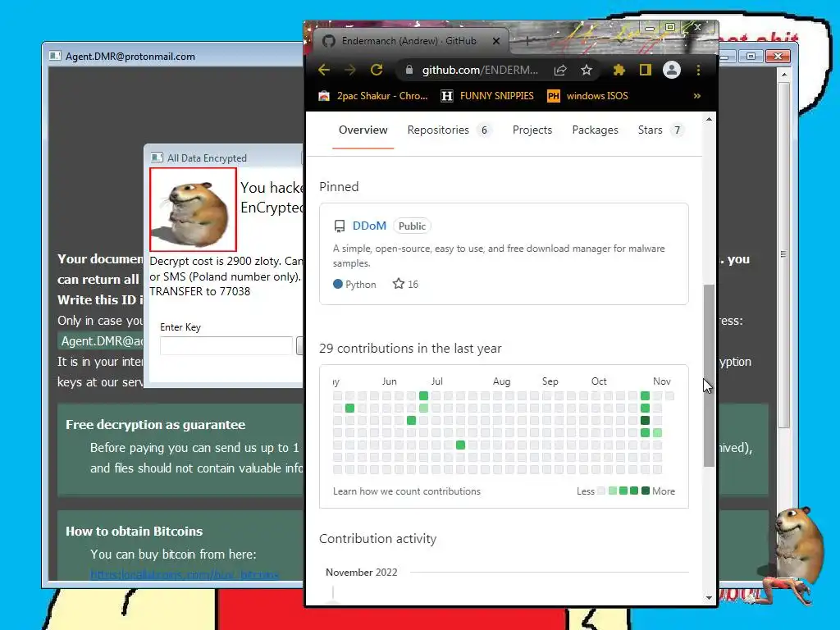
Task: Open the Chrome profile avatar
Action: click(x=671, y=70)
